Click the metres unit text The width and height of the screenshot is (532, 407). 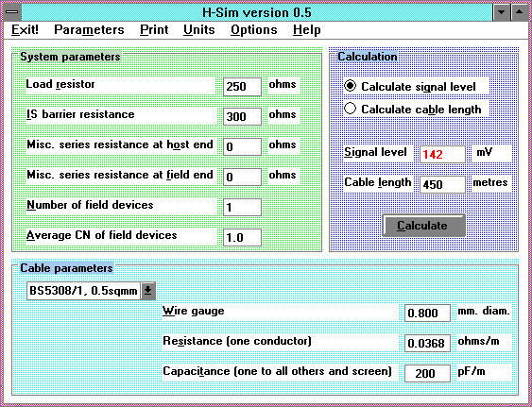pyautogui.click(x=490, y=182)
